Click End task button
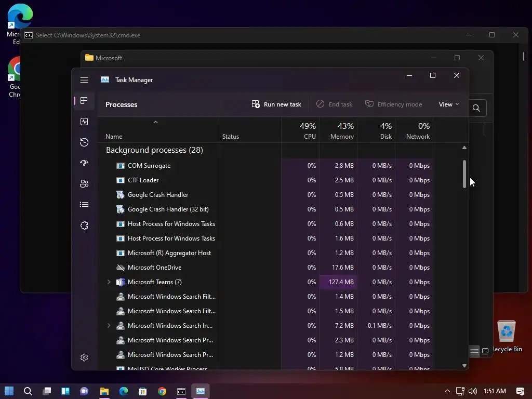Image resolution: width=532 pixels, height=399 pixels. coord(335,104)
